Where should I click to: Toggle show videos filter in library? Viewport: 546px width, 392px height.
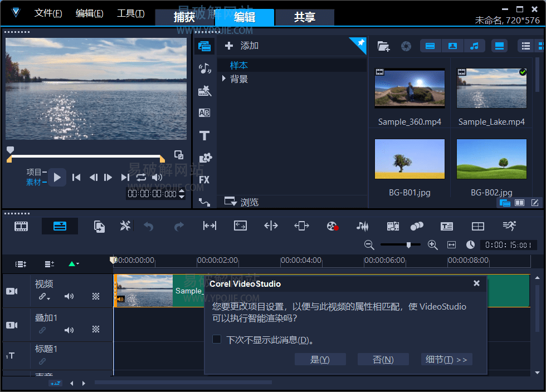point(430,46)
